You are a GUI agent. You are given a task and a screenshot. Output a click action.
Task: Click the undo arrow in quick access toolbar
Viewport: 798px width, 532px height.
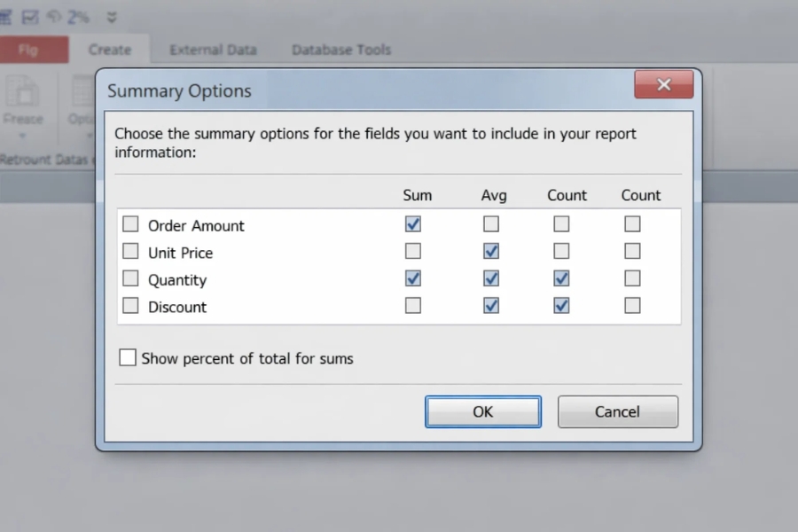click(x=52, y=17)
